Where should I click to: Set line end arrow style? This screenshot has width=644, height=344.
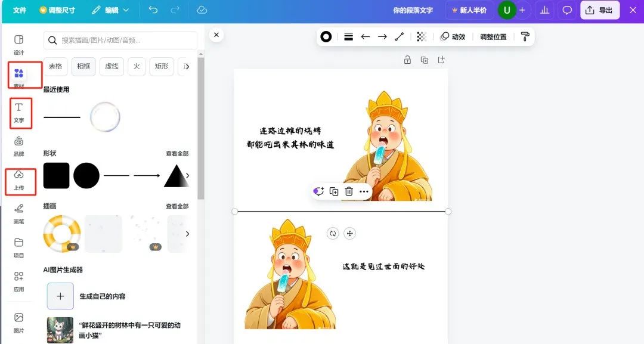click(x=382, y=37)
